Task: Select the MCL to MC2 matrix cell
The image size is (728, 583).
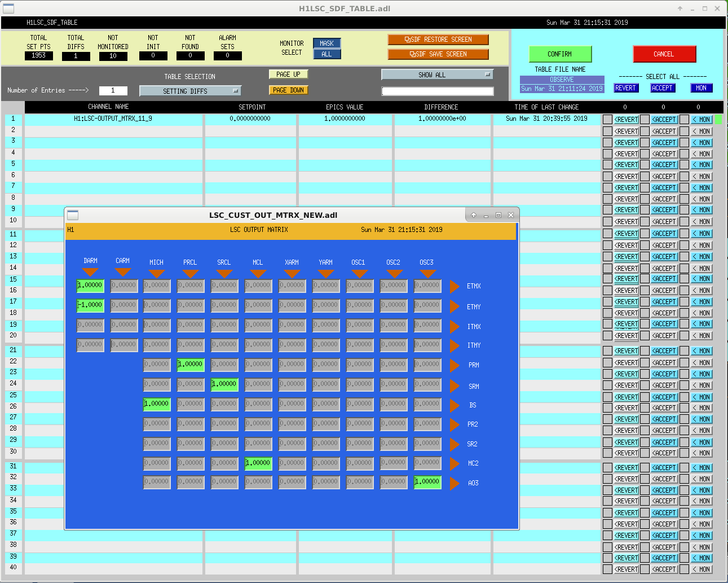Action: (x=258, y=463)
